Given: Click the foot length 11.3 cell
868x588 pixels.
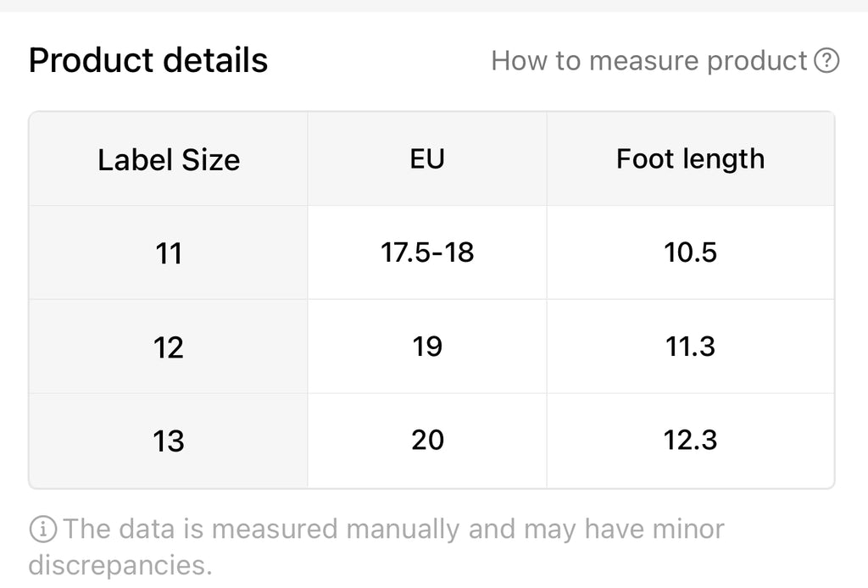Looking at the screenshot, I should [x=690, y=347].
